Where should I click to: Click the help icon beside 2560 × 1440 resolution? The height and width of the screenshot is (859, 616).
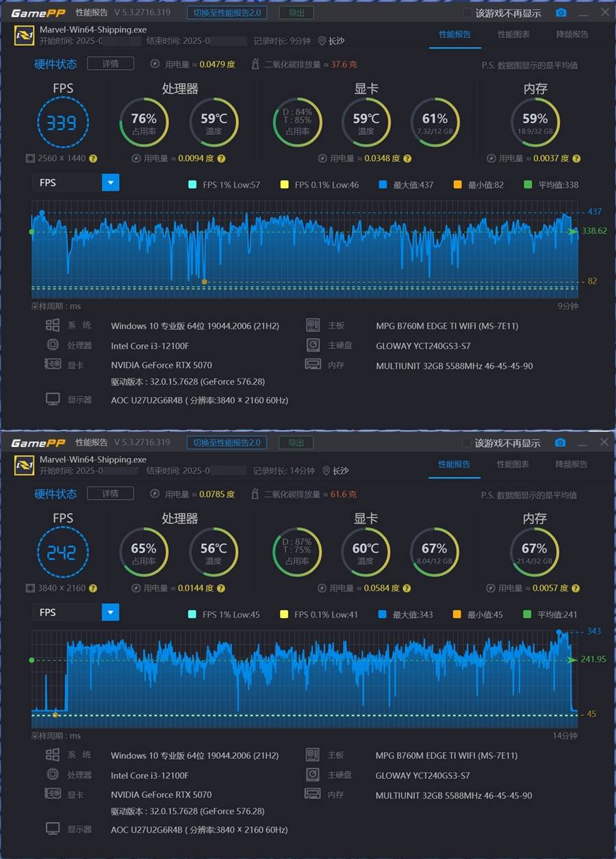pos(93,158)
